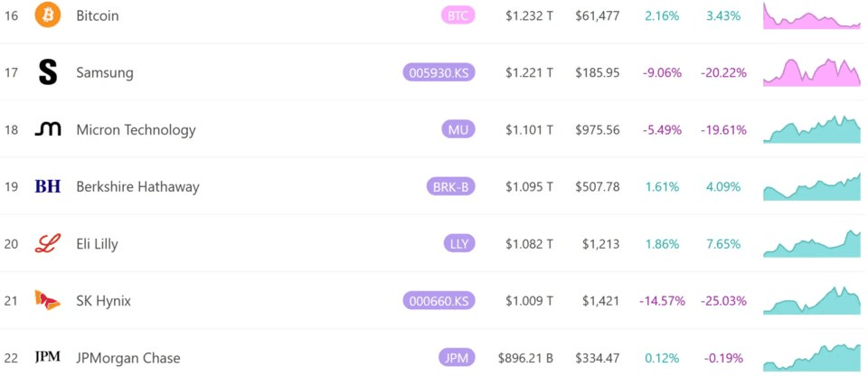Click Eli Lilly's $1.082 T market cap
This screenshot has width=868, height=377.
pyautogui.click(x=529, y=244)
